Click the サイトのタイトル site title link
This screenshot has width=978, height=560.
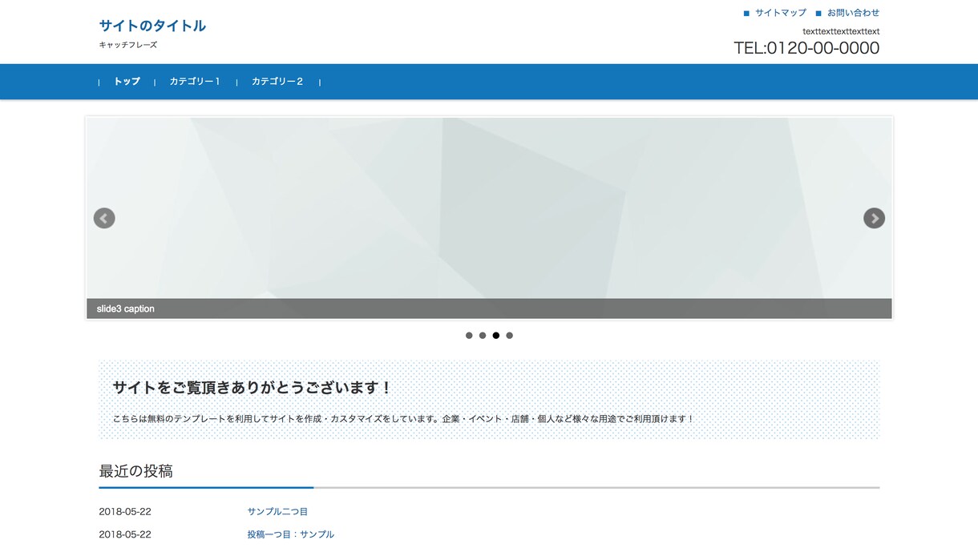point(152,26)
